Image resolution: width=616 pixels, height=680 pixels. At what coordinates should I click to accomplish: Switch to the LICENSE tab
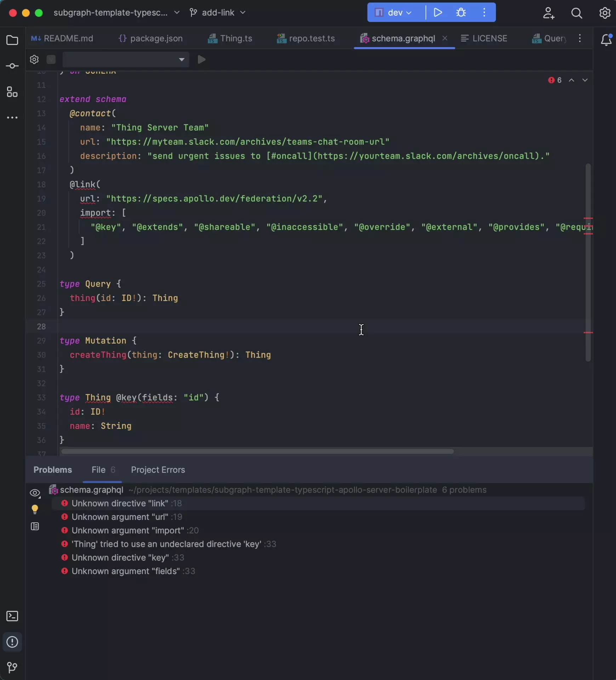tap(484, 38)
